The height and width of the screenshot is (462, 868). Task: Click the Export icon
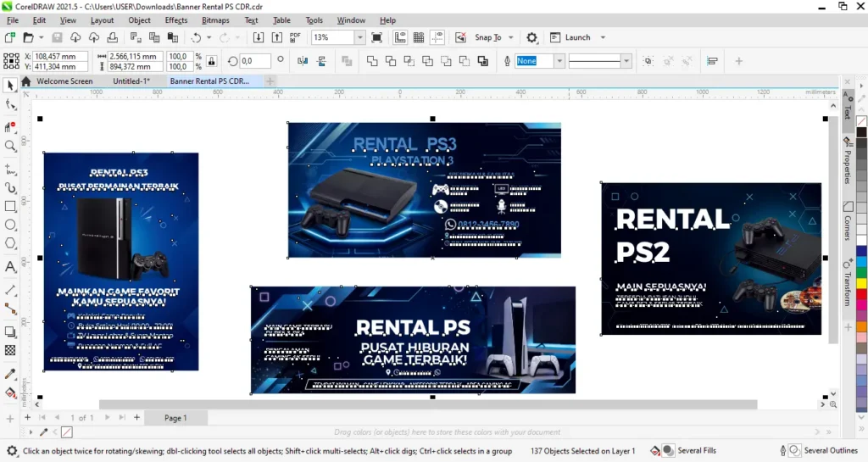click(x=277, y=37)
